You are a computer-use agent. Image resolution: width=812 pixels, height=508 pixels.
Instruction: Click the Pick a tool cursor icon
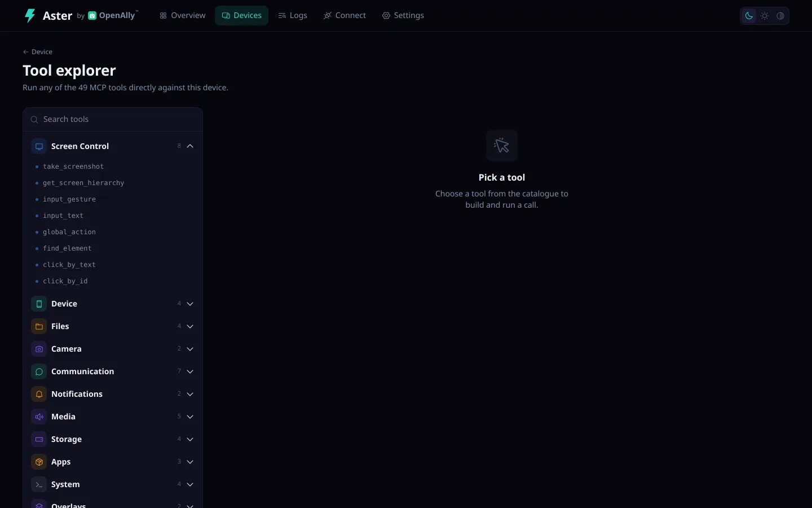[x=502, y=146]
